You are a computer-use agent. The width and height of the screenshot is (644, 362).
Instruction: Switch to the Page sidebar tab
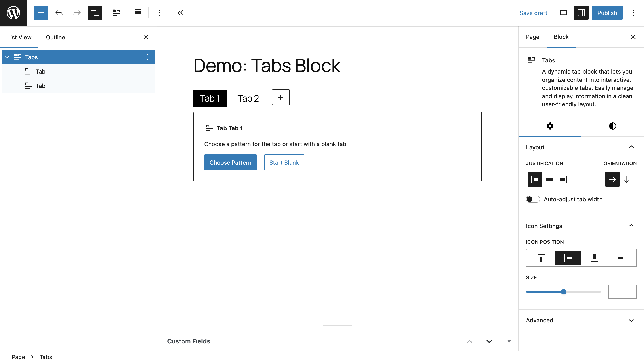[x=532, y=37]
